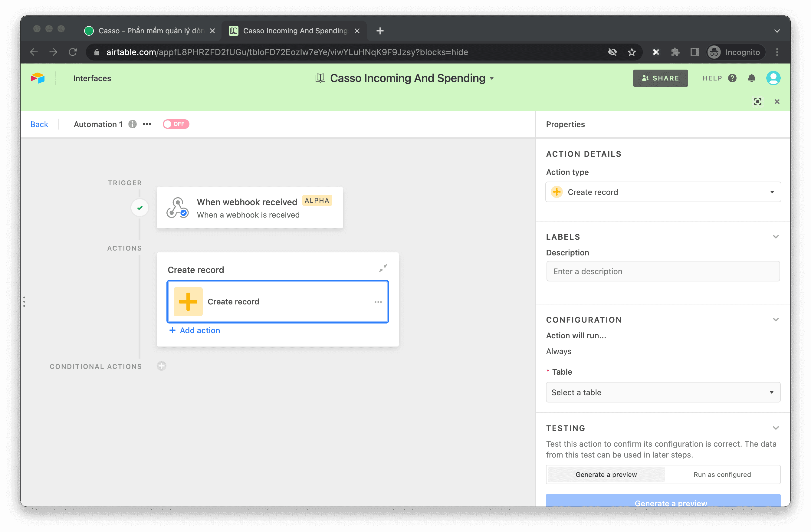Click the Automation 1 info icon
The height and width of the screenshot is (532, 811).
pos(133,124)
